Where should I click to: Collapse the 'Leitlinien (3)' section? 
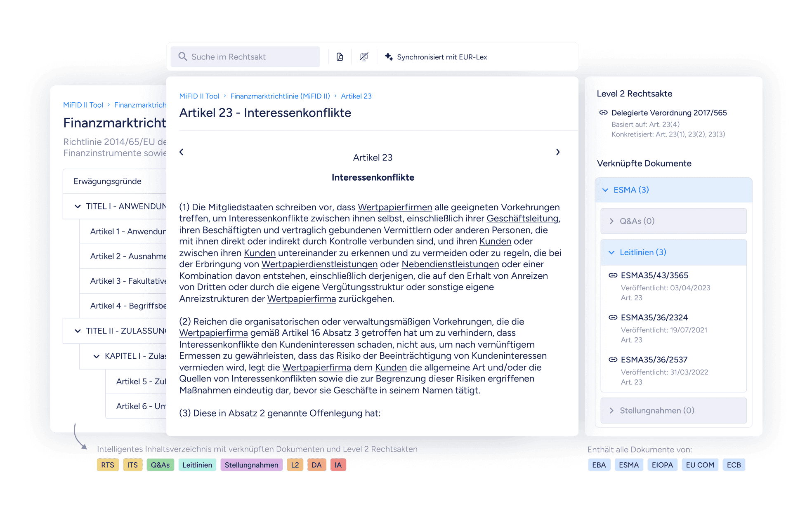point(674,252)
